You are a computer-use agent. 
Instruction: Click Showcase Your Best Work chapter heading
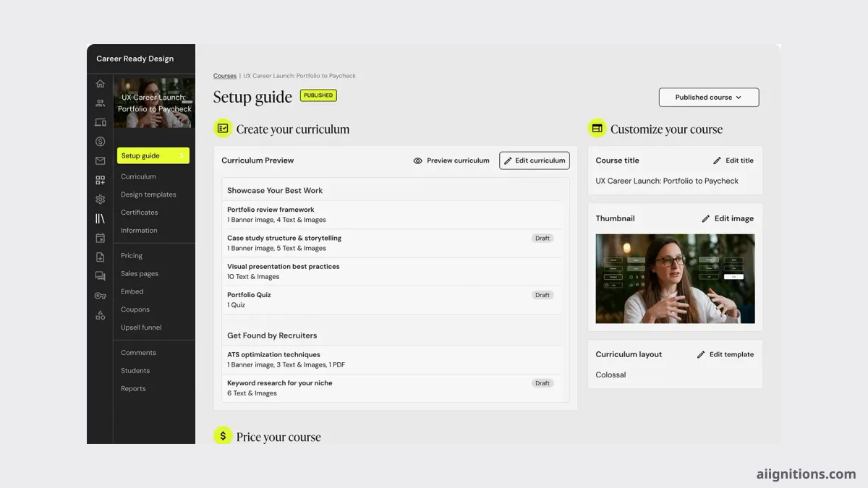275,191
